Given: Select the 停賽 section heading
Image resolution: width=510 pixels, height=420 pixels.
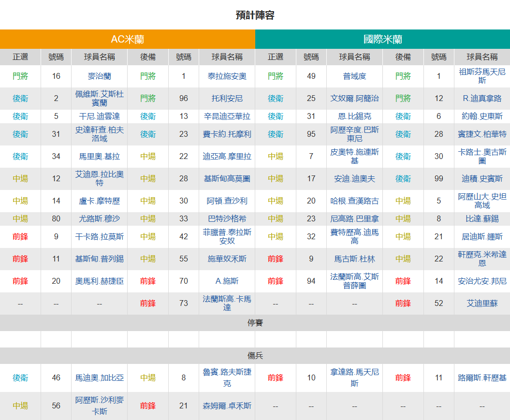Looking at the screenshot, I should click(x=255, y=323).
